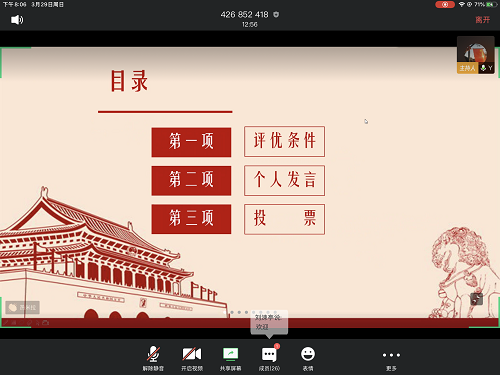The height and width of the screenshot is (375, 500).
Task: Select the host's video thumbnail
Action: tap(476, 55)
